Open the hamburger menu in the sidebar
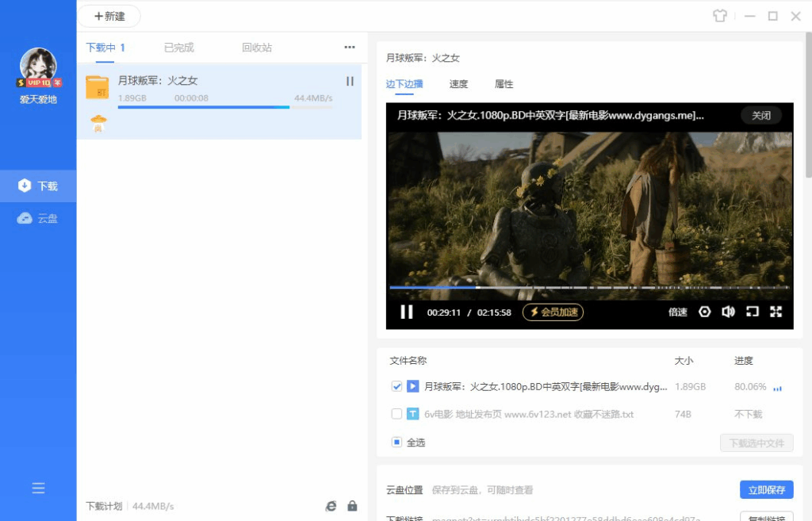Viewport: 812px width, 521px height. [x=38, y=488]
